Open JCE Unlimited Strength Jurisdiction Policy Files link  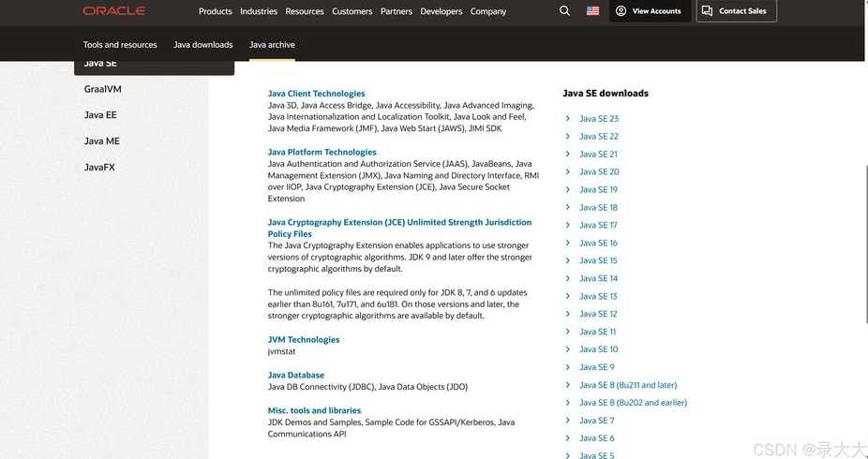pyautogui.click(x=399, y=228)
